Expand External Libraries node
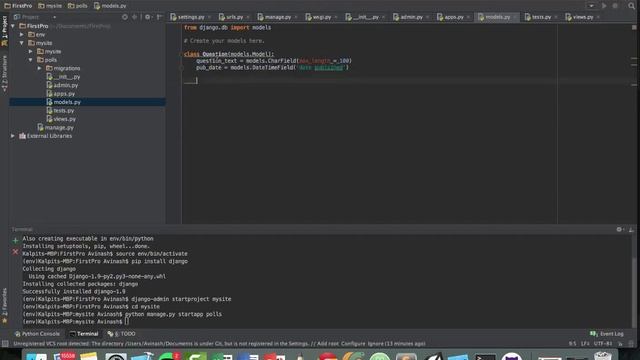 tap(13, 136)
